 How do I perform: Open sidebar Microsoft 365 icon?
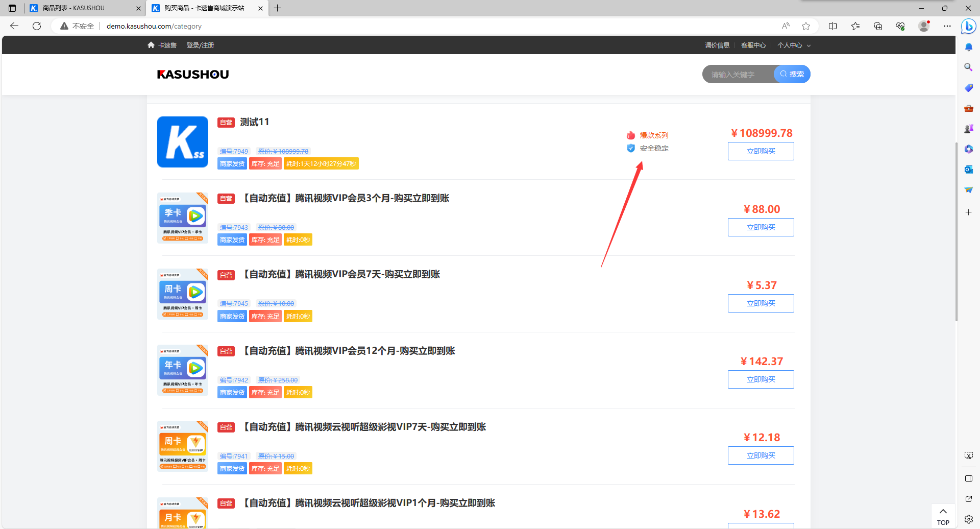(968, 149)
